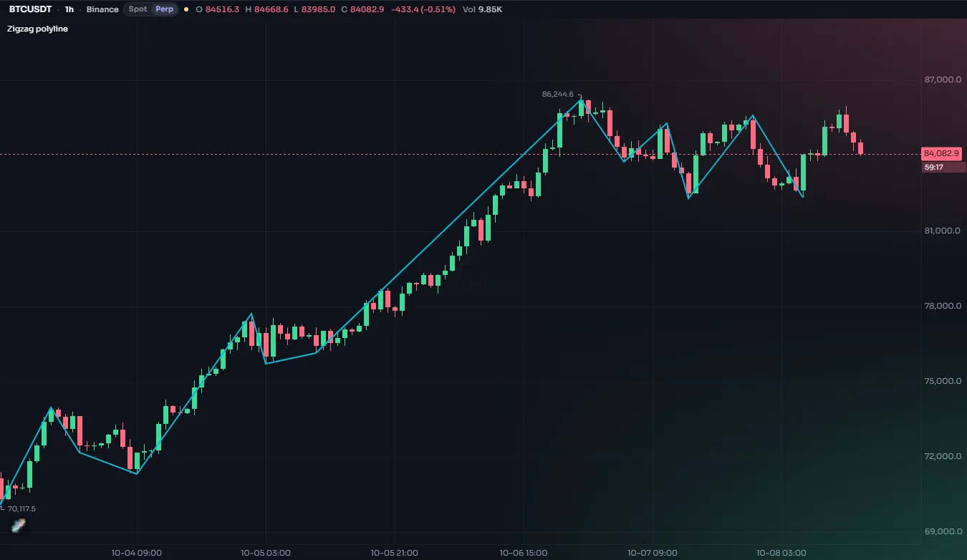967x560 pixels.
Task: Click the current price tag 84,082.9
Action: (x=942, y=153)
